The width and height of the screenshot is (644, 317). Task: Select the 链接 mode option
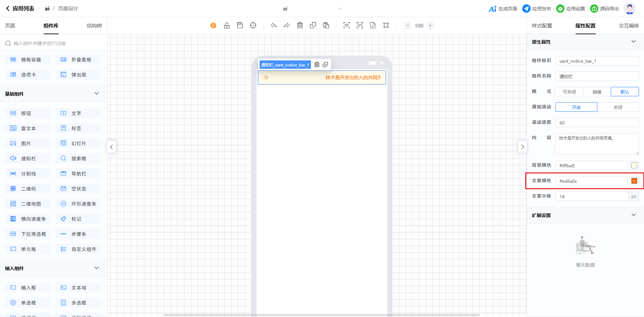pos(597,92)
